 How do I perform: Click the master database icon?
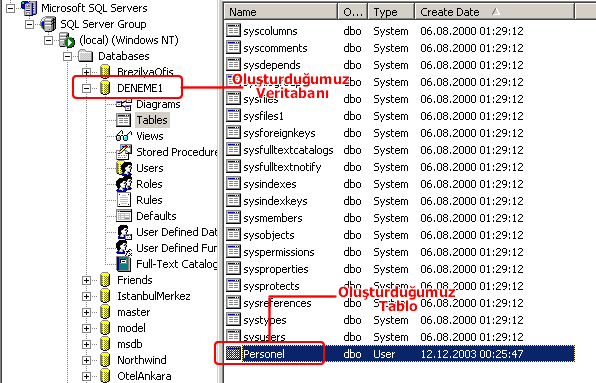[x=105, y=312]
